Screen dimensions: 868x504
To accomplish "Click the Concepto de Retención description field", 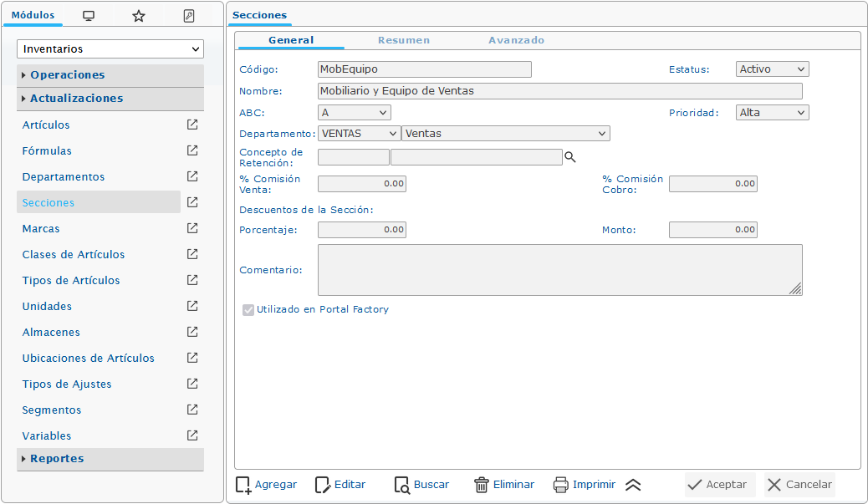I will pos(477,157).
